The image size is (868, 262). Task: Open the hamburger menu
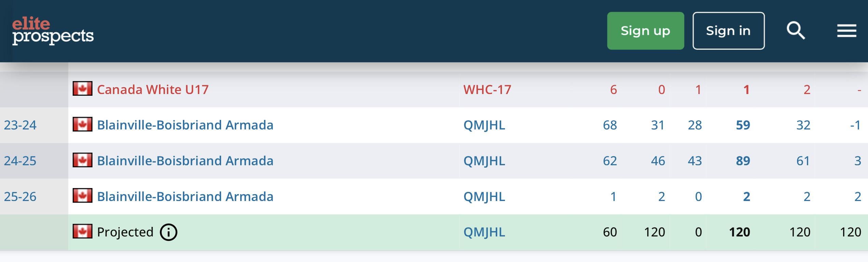click(x=847, y=31)
